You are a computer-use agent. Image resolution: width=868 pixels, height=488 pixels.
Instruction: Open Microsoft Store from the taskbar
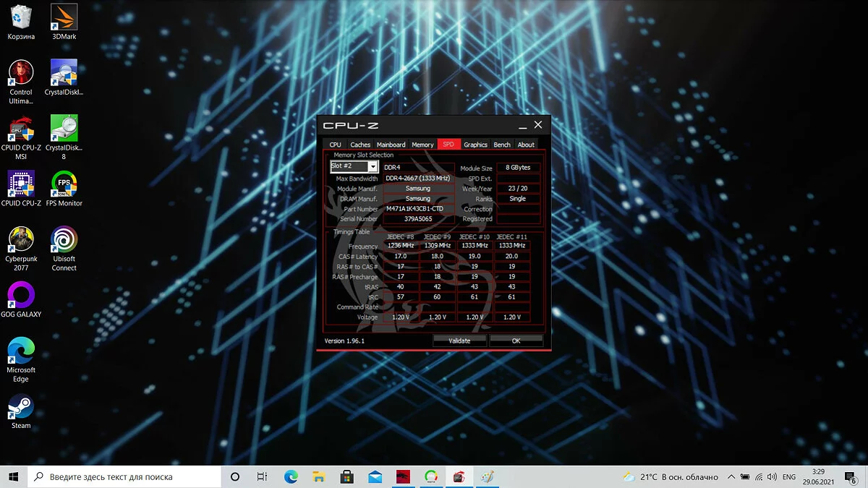347,477
